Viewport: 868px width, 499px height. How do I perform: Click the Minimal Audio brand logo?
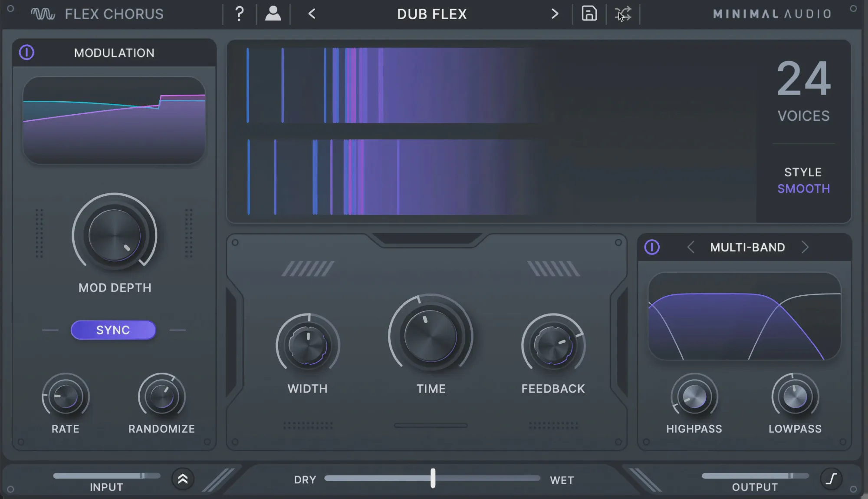(x=772, y=14)
